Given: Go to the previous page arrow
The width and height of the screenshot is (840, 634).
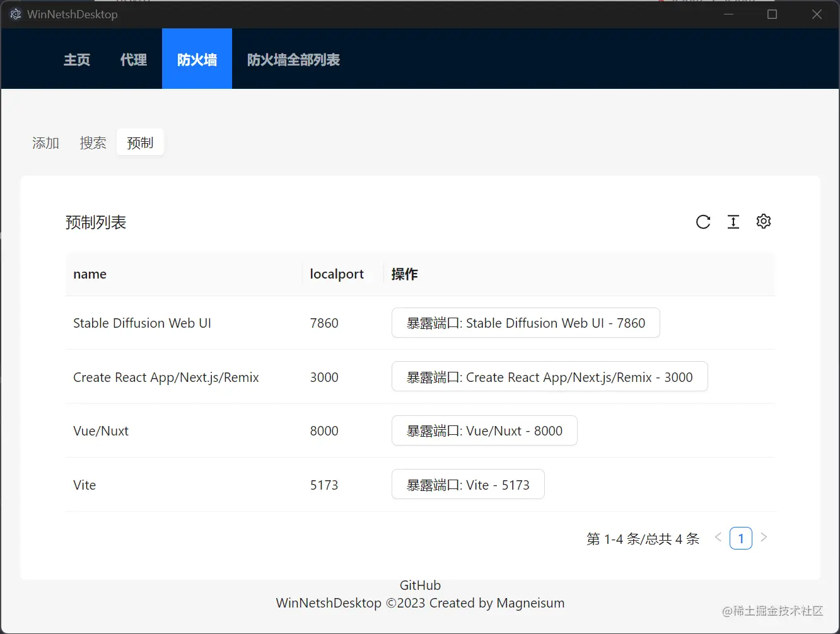Looking at the screenshot, I should click(718, 538).
